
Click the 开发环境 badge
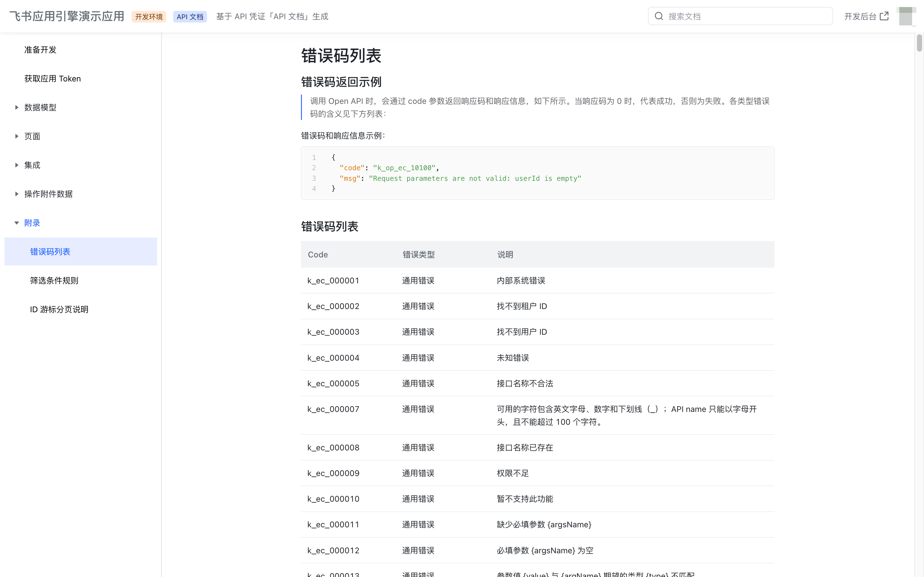tap(149, 16)
